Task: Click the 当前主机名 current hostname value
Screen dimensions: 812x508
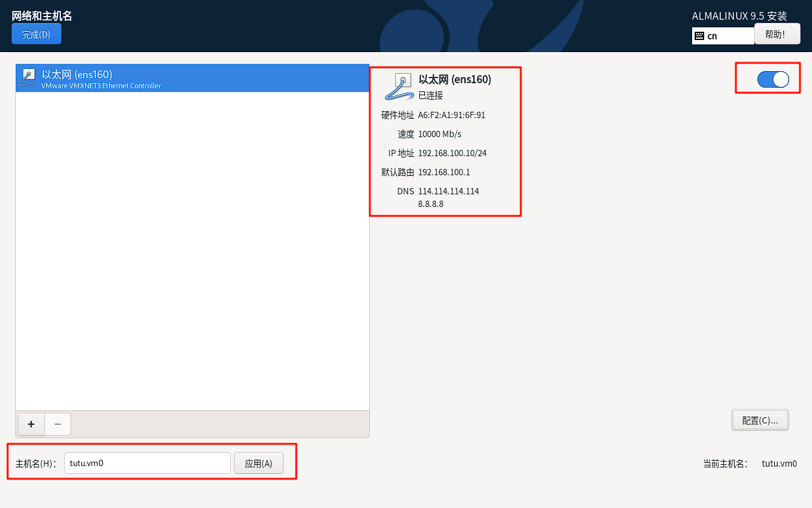Action: (779, 464)
